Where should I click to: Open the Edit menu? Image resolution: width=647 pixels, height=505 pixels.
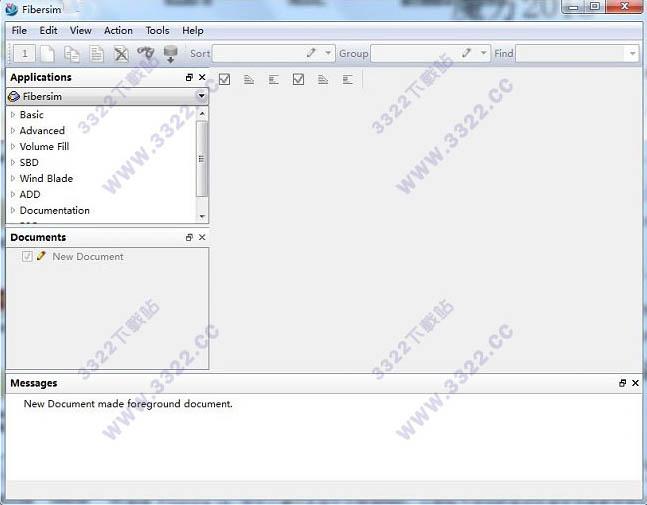pos(48,31)
